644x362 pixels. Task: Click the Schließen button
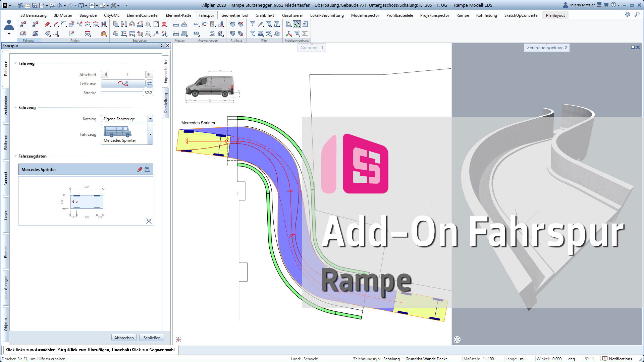point(152,338)
